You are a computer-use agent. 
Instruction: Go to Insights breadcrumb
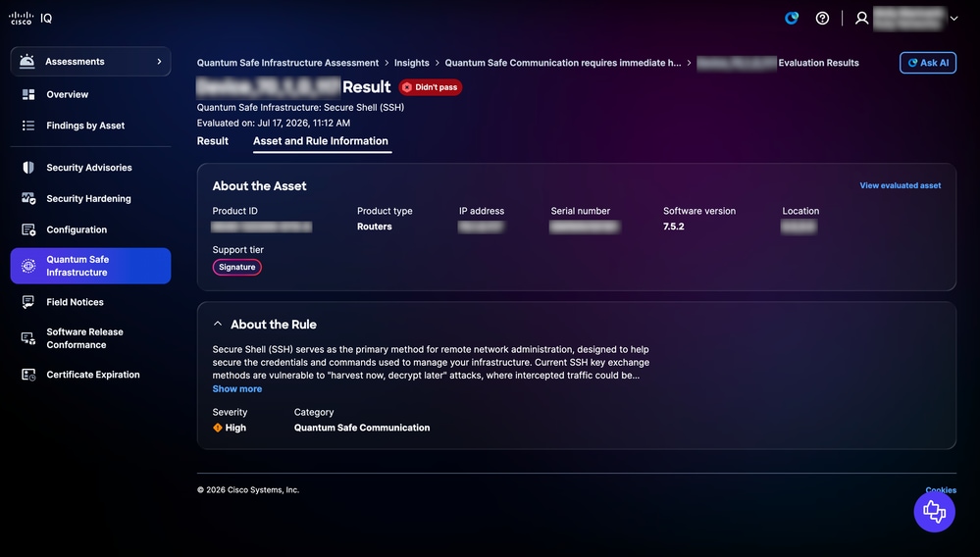pos(411,63)
